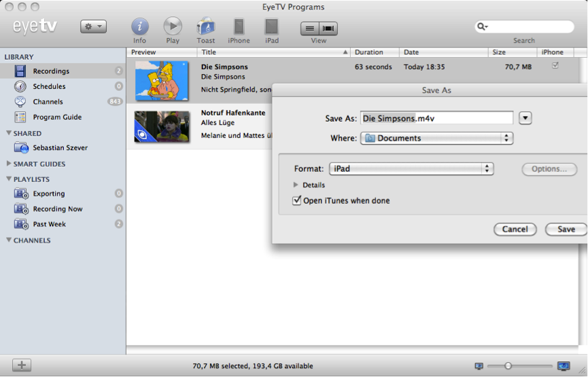This screenshot has height=377, width=588.
Task: Switch to list view mode
Action: tap(310, 29)
